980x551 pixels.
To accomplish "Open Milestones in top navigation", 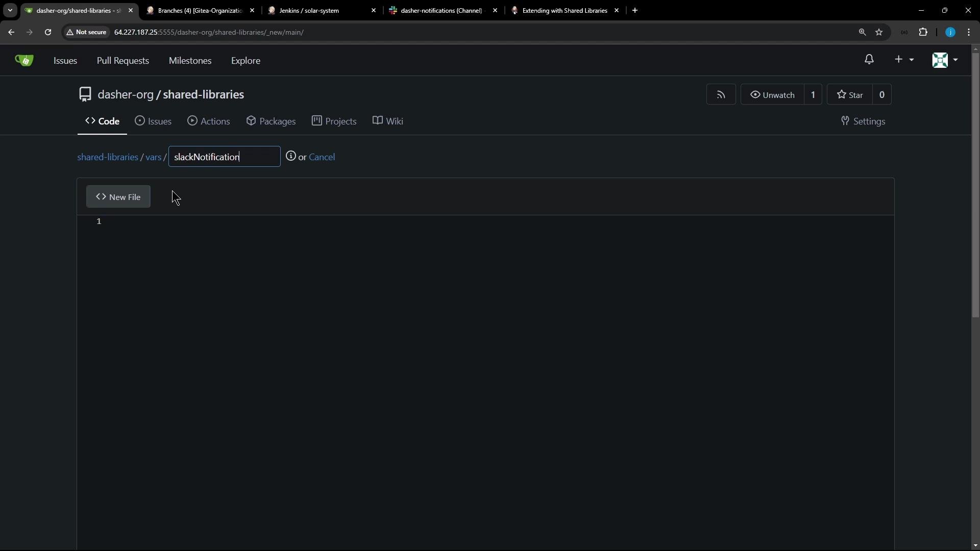I will click(x=190, y=60).
